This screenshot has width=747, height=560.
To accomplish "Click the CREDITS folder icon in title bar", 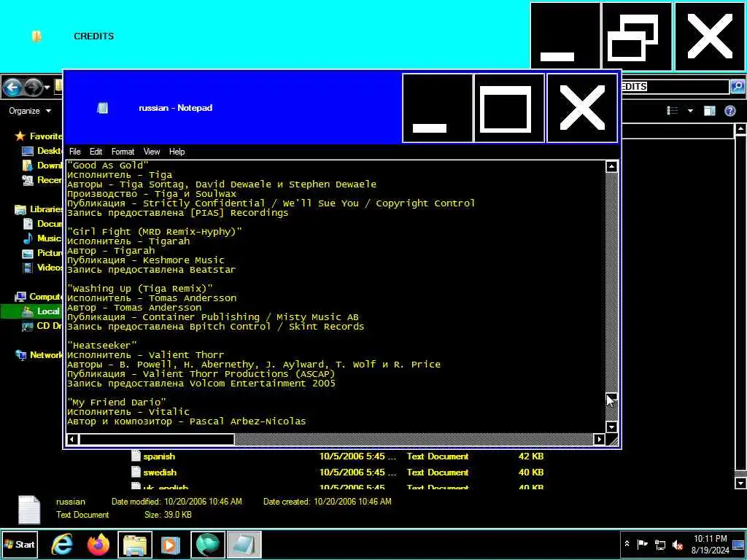I will (36, 36).
